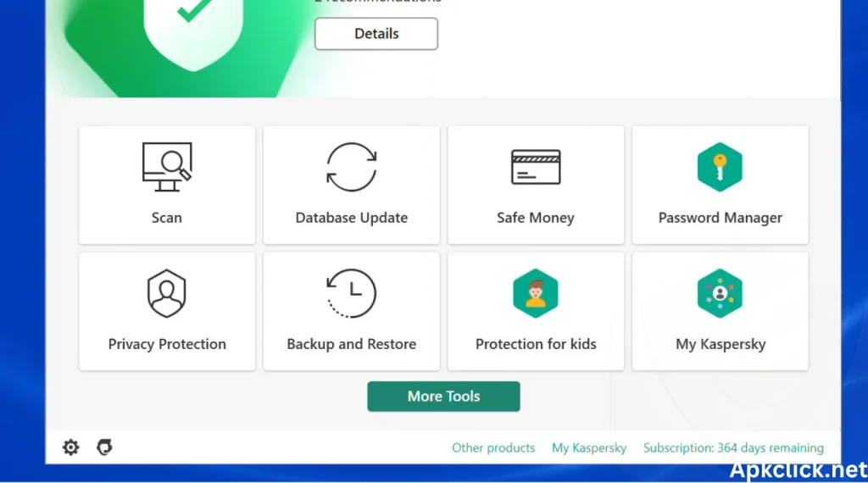
Task: Select the Privacy Protection label
Action: (x=167, y=344)
